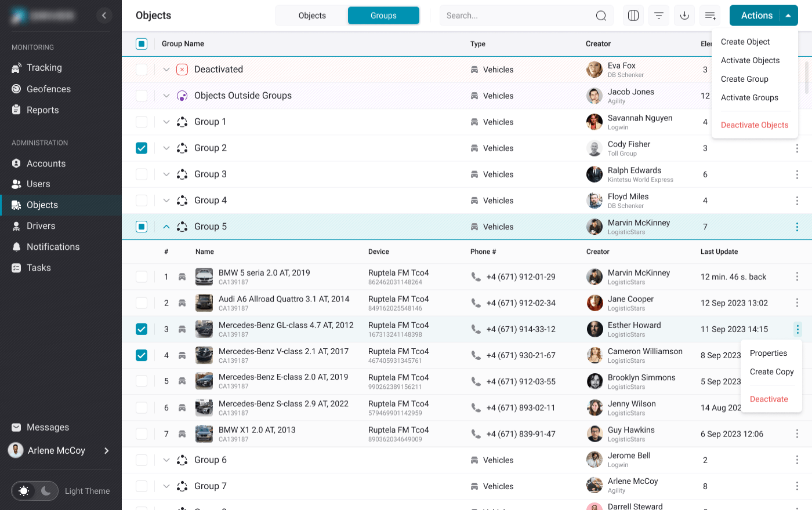Image resolution: width=812 pixels, height=510 pixels.
Task: Click the BMW X1 vehicle thumbnail
Action: tap(204, 434)
